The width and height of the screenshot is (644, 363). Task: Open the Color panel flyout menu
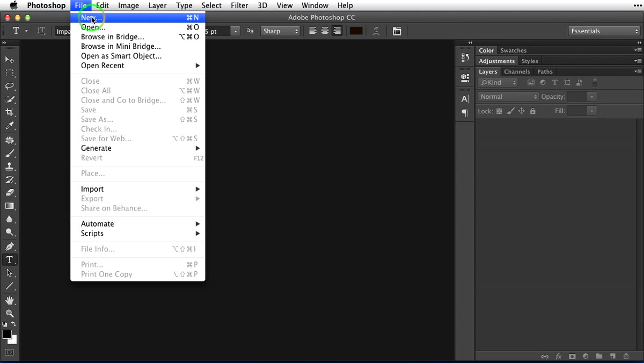pos(638,50)
